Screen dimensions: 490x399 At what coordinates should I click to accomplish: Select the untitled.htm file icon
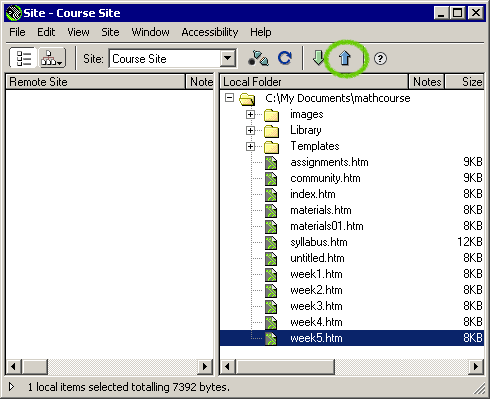pyautogui.click(x=271, y=259)
